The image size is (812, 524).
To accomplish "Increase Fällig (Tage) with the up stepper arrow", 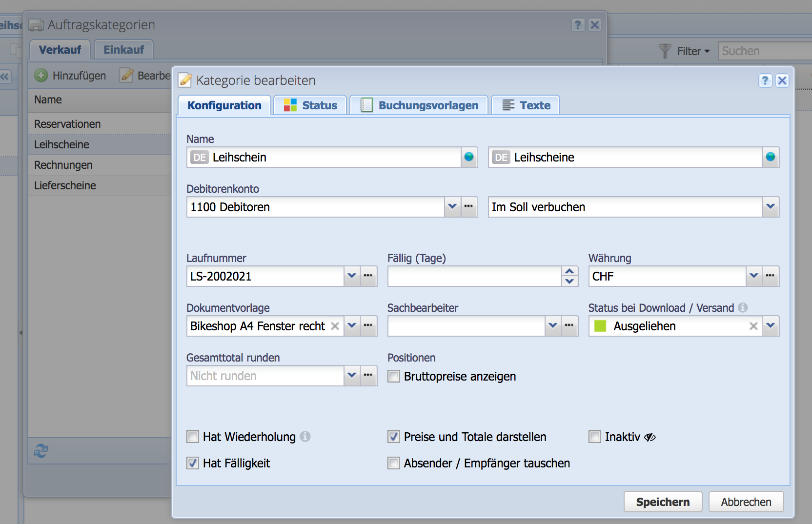I will 569,271.
